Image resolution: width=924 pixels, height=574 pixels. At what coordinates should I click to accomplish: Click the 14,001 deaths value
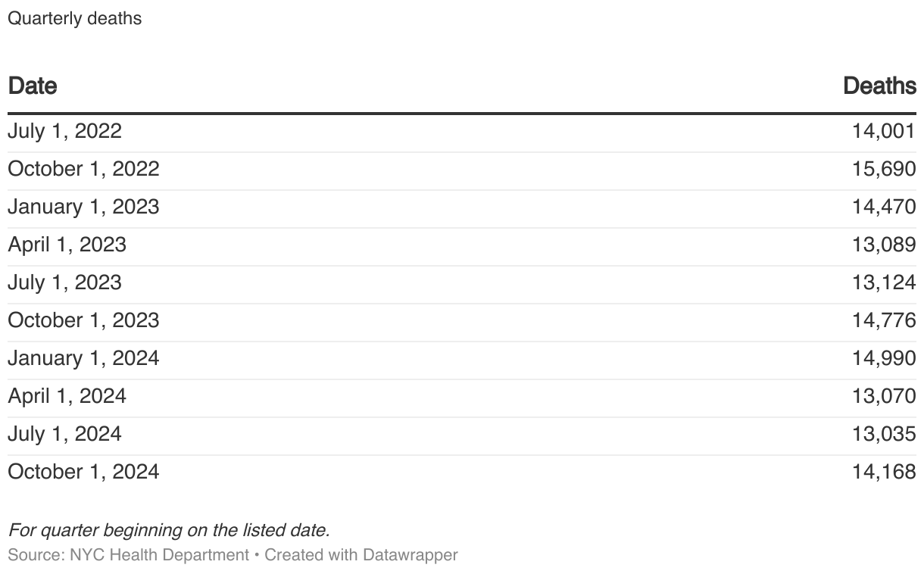click(884, 131)
